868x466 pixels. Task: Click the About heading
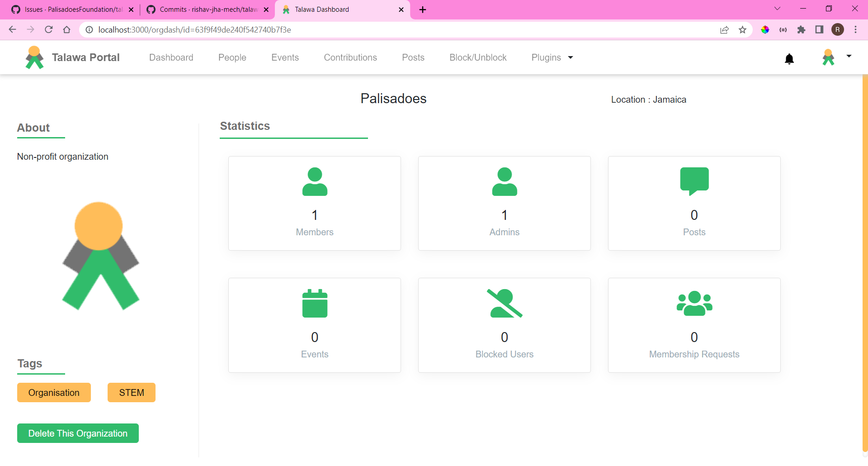point(33,128)
